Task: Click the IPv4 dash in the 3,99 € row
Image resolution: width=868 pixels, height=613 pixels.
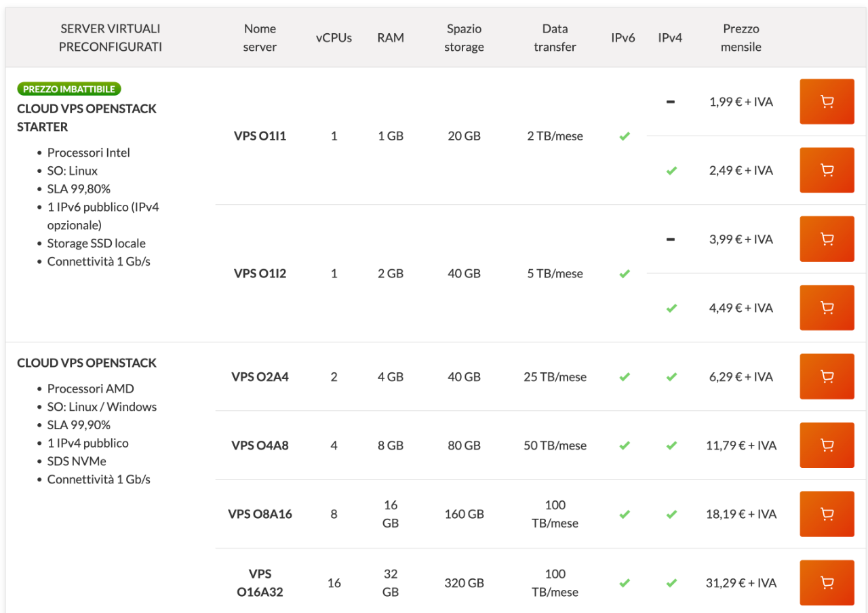Action: click(x=671, y=239)
